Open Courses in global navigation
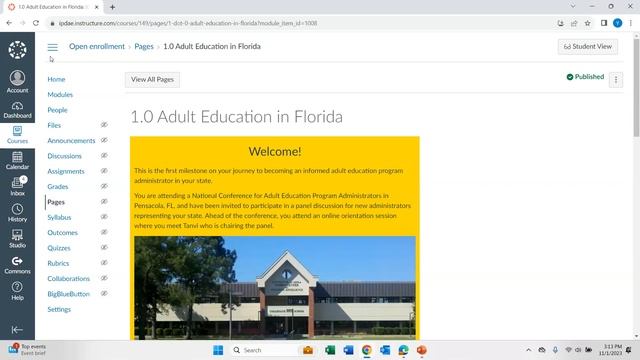Image resolution: width=640 pixels, height=360 pixels. (x=17, y=135)
